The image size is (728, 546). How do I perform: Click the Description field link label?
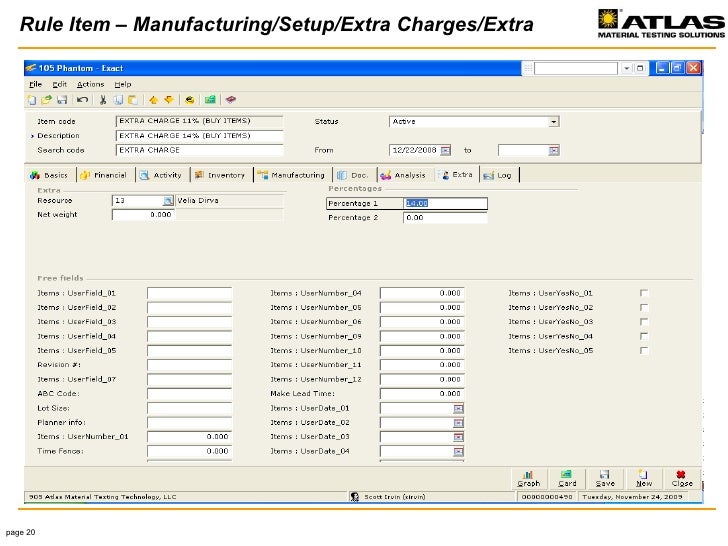click(58, 136)
